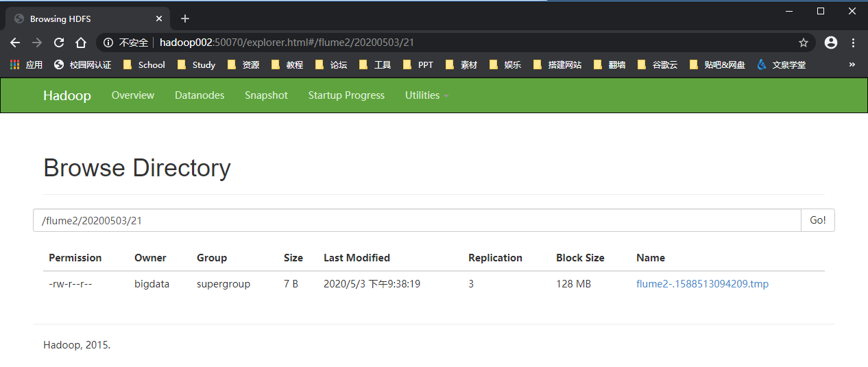This screenshot has width=868, height=367.
Task: Maximize the Chrome window
Action: tap(821, 11)
